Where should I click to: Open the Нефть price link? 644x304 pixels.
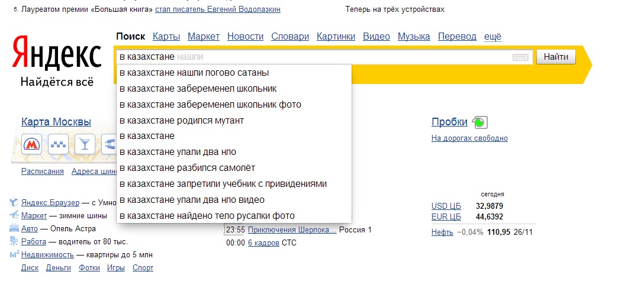[x=442, y=232]
